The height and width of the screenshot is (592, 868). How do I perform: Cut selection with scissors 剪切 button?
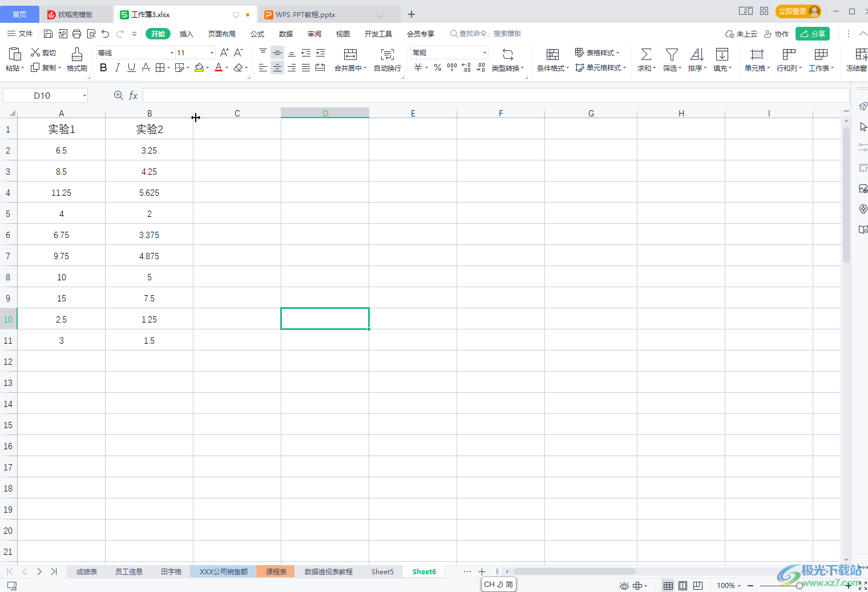click(x=43, y=53)
